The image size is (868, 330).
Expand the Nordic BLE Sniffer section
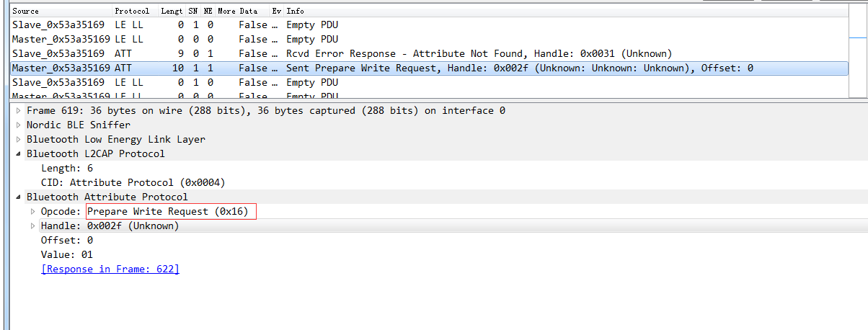(x=19, y=125)
